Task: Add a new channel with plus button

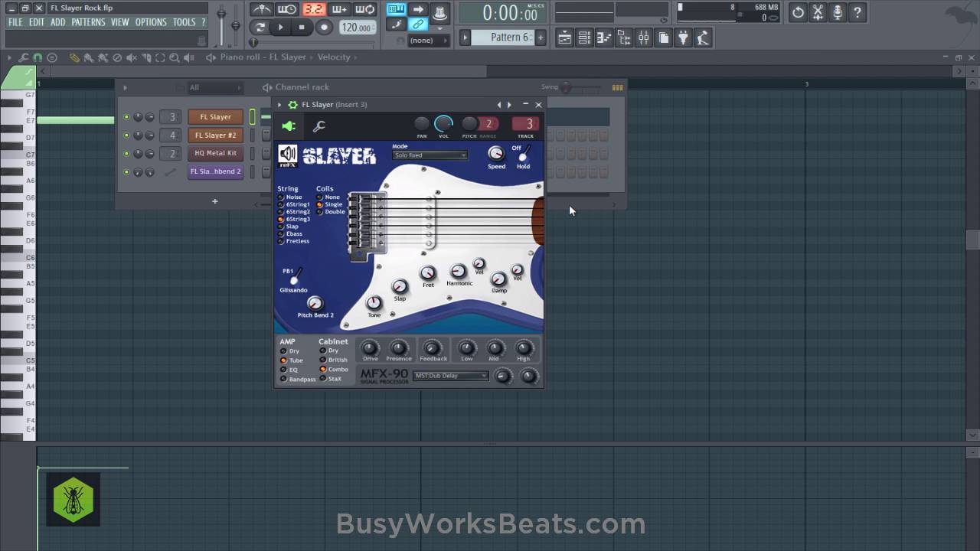Action: pyautogui.click(x=215, y=201)
